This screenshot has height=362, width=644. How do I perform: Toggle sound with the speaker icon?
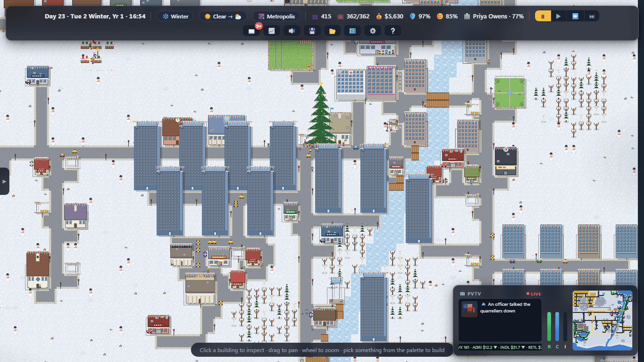[x=292, y=31]
